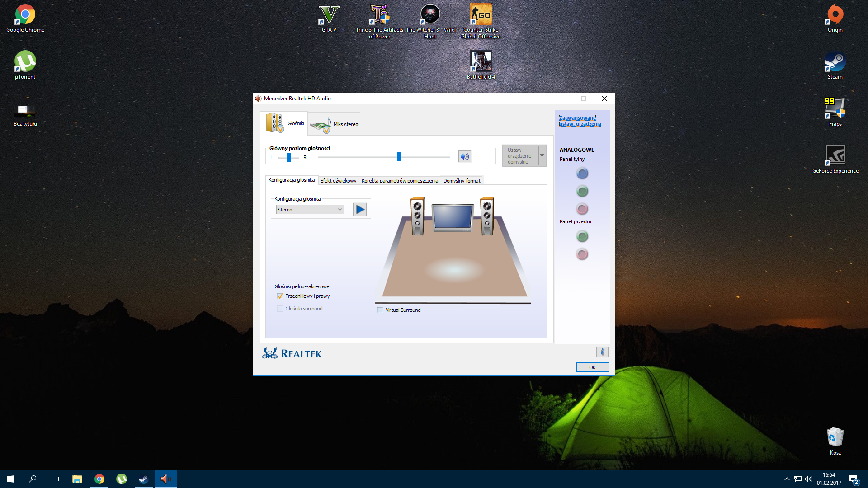Open the Domyślny format tab
The image size is (868, 488).
(462, 181)
